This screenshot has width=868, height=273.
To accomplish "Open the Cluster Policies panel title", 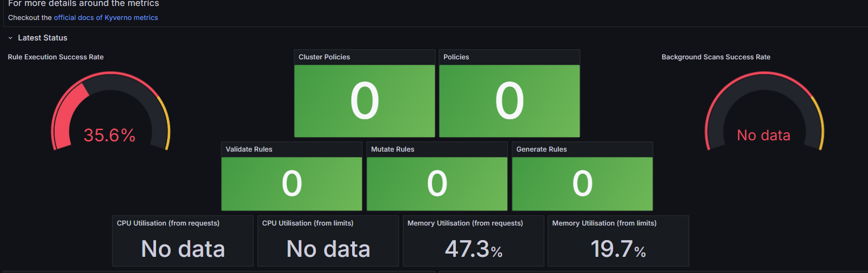I will pyautogui.click(x=324, y=57).
